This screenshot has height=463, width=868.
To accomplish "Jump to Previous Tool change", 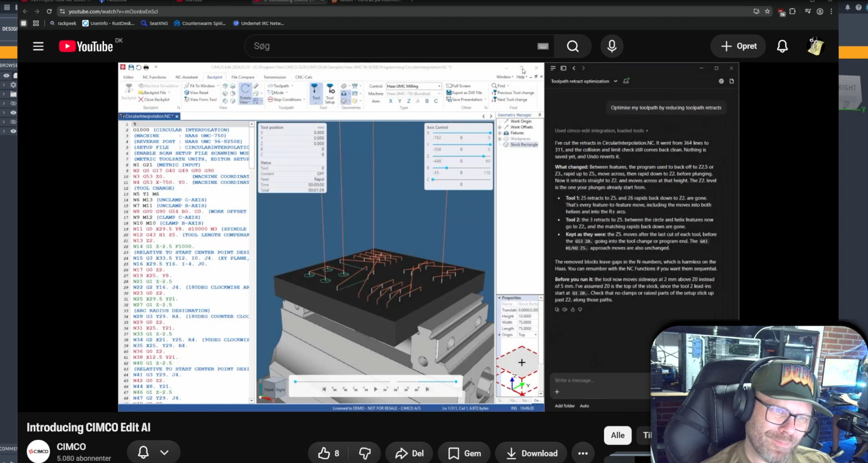I will click(513, 93).
